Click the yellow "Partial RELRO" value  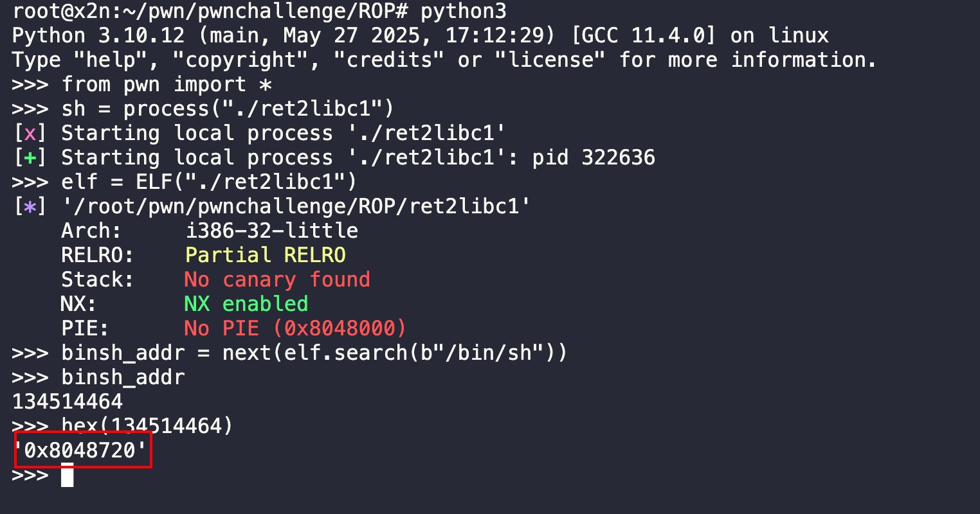[265, 255]
